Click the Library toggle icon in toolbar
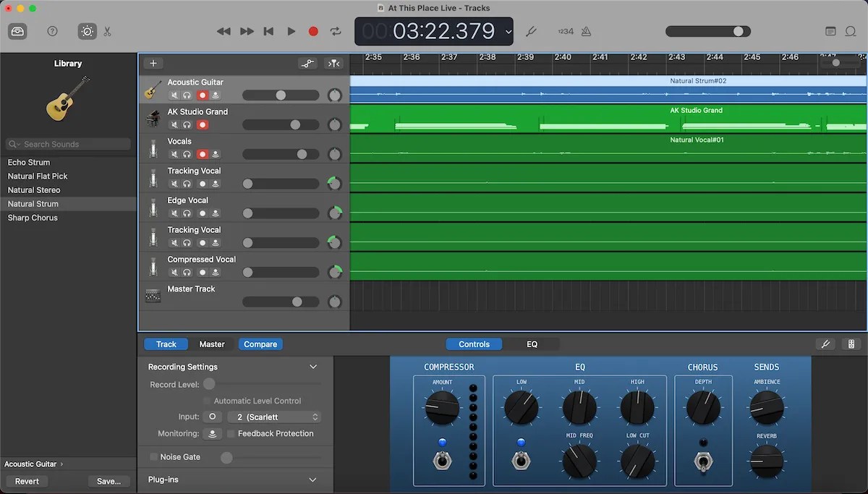This screenshot has width=868, height=494. tap(18, 31)
